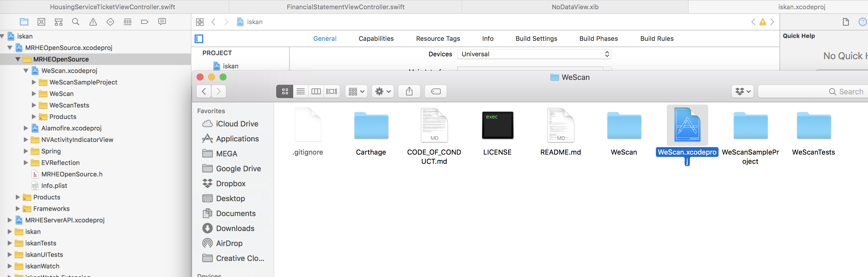Open the Breakpoint navigator icon
Viewport: 868px width, 277px height.
[x=145, y=22]
